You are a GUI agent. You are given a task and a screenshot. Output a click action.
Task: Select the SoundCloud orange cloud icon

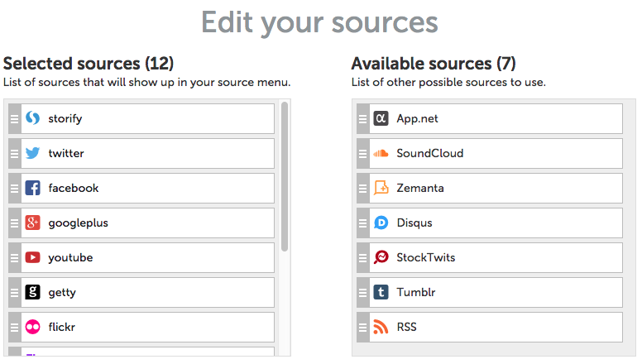(381, 153)
